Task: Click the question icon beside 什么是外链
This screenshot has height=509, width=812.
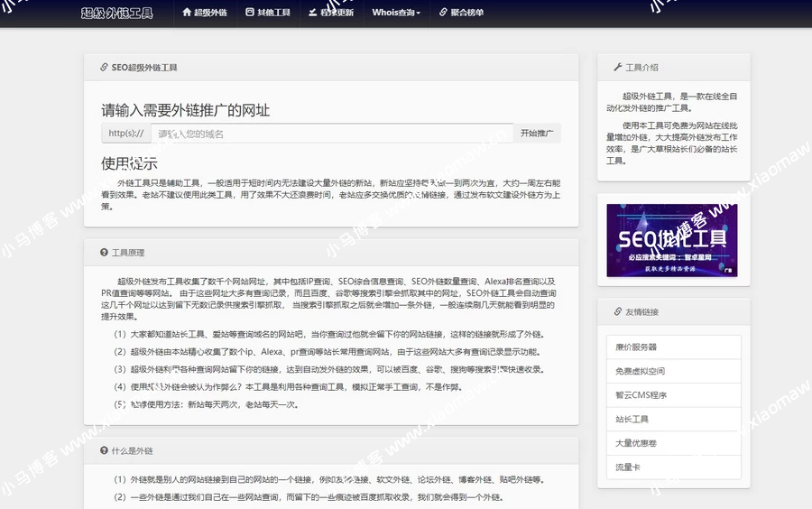Action: pos(104,450)
